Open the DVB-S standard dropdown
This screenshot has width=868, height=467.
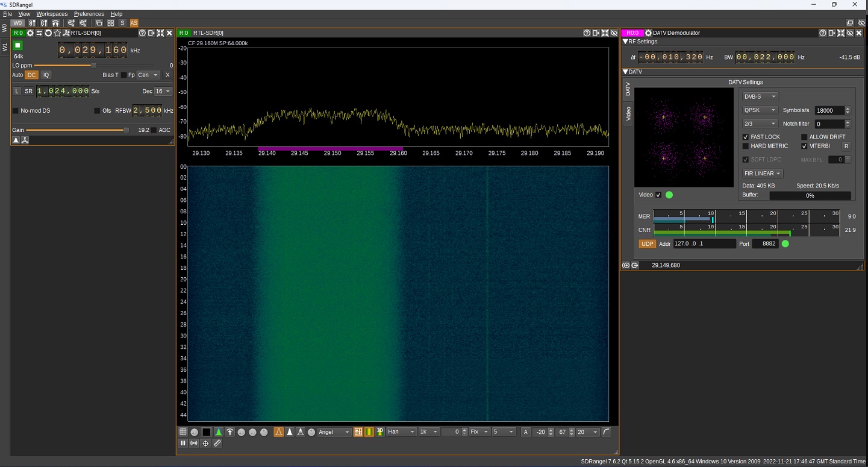(760, 96)
